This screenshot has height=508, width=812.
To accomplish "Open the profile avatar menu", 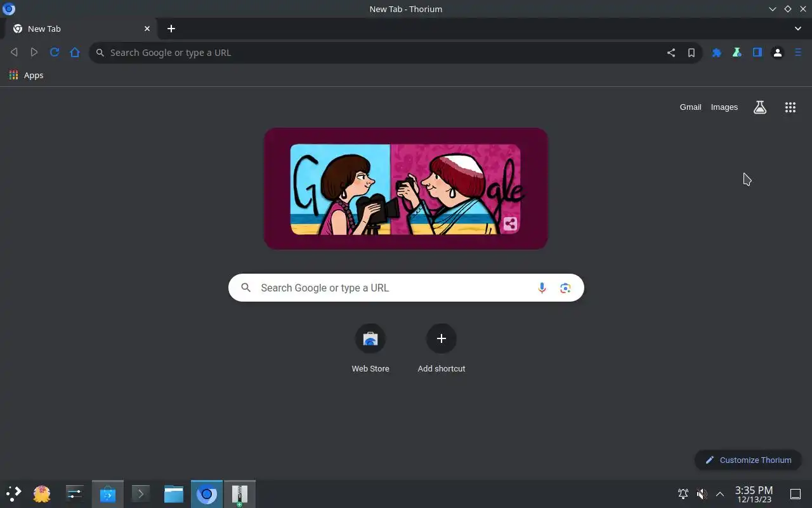I will (x=778, y=53).
